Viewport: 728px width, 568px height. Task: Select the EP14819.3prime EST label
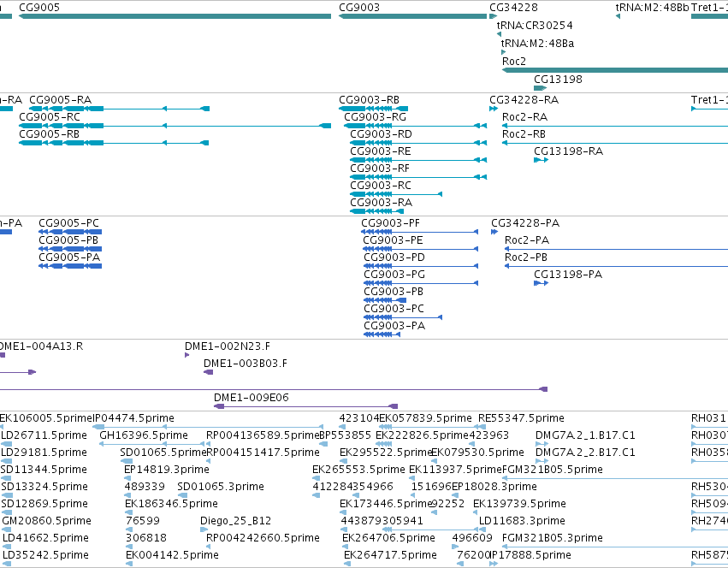point(166,470)
